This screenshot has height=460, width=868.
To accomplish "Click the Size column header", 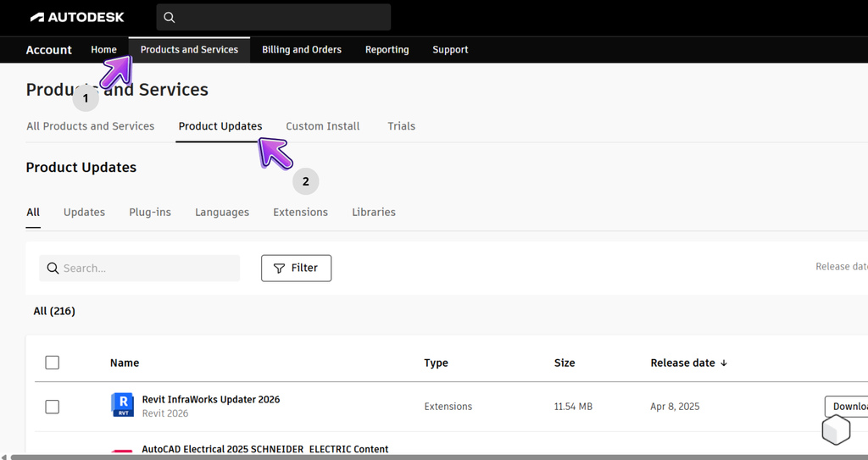I will [x=565, y=363].
